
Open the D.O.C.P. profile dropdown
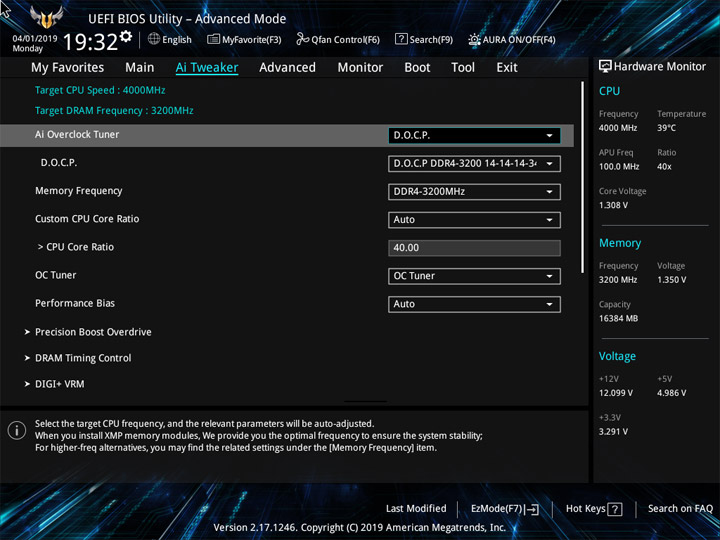tap(474, 164)
